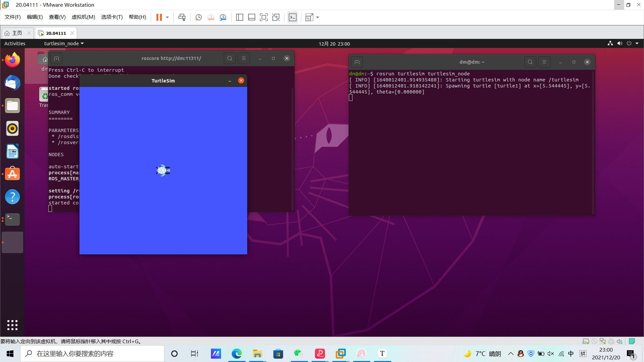The image size is (644, 362).
Task: Unmute the Windows system volume
Action: [551, 354]
